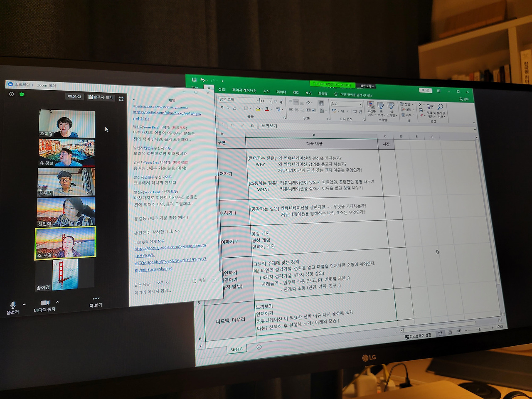Increase font size in Excel ribbon

pyautogui.click(x=275, y=101)
